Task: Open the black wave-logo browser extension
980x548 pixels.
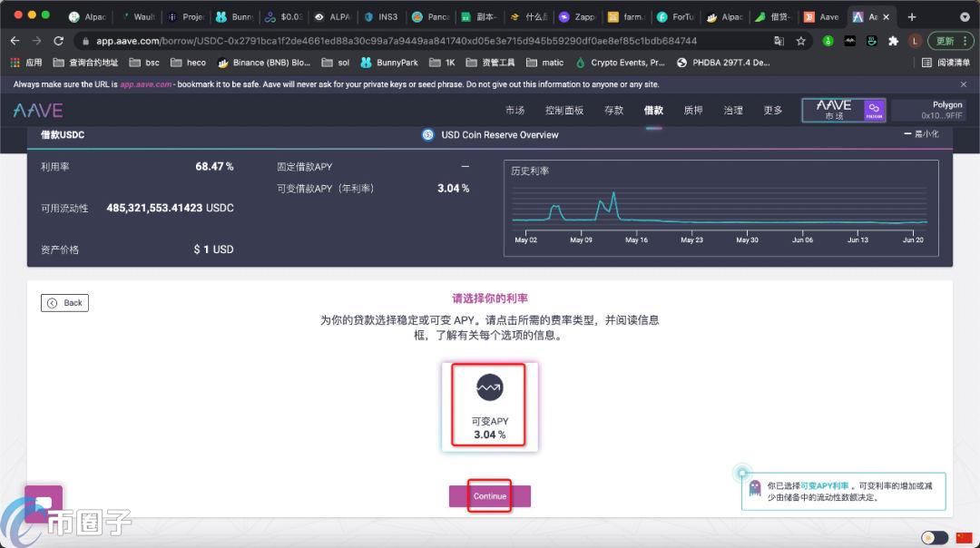Action: pos(850,41)
